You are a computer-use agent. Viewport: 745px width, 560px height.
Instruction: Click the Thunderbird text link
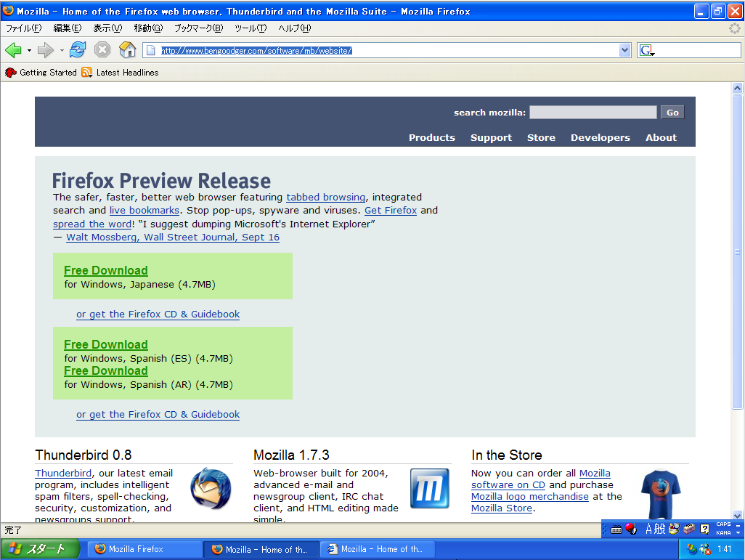(63, 473)
